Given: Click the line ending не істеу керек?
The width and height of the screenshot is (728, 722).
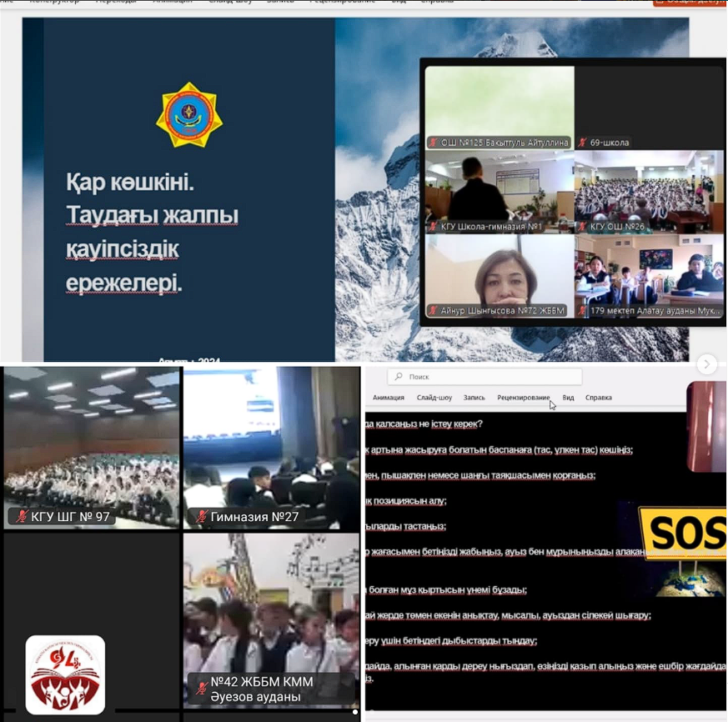Looking at the screenshot, I should (424, 424).
